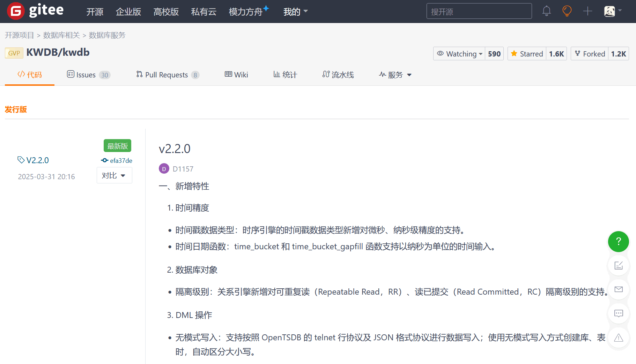Open the user avatar menu in header

pyautogui.click(x=613, y=11)
